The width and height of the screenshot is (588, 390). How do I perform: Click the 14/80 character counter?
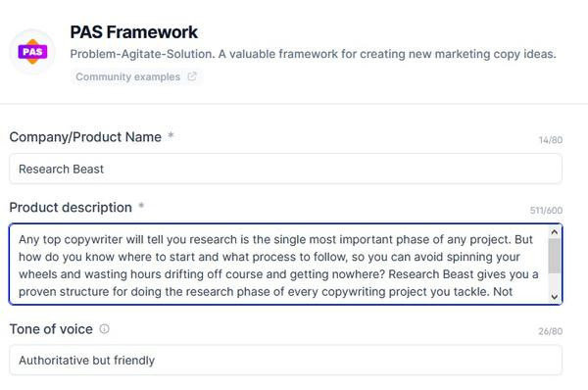click(551, 140)
